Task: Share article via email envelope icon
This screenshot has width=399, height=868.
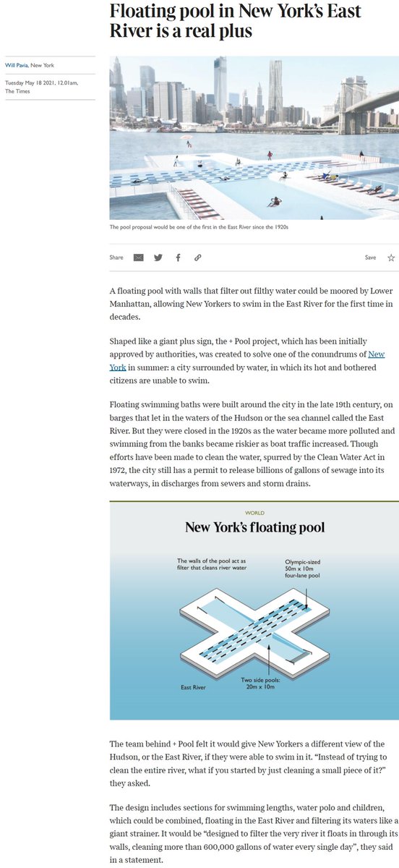Action: [138, 258]
